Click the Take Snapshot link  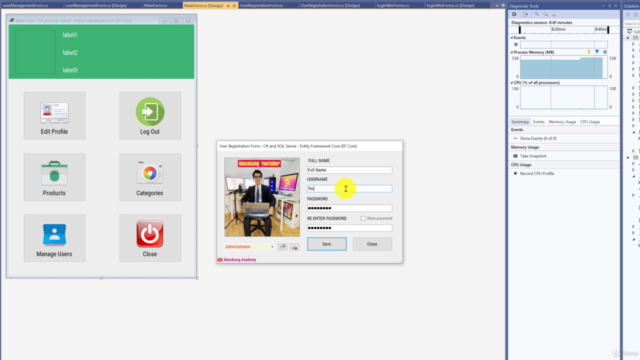pos(533,156)
